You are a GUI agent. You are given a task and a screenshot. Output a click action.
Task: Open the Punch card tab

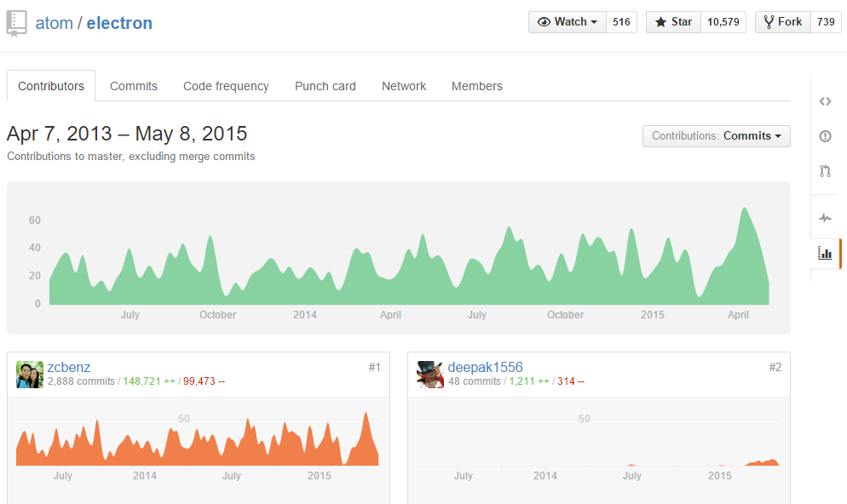[326, 86]
